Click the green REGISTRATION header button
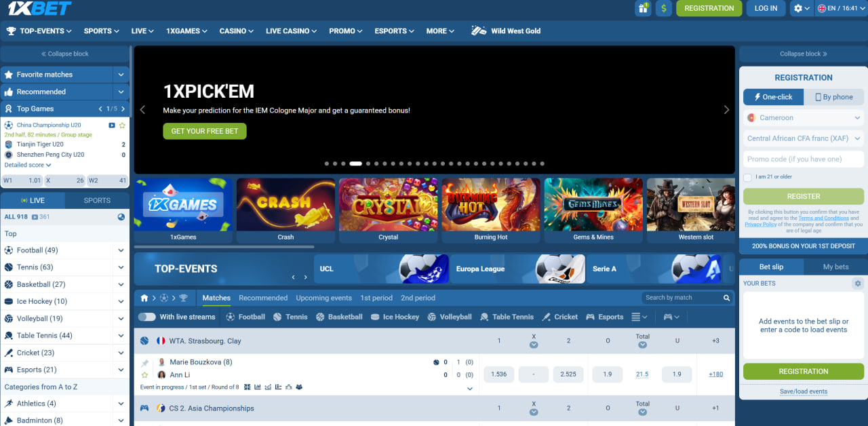This screenshot has height=426, width=868. [x=709, y=8]
